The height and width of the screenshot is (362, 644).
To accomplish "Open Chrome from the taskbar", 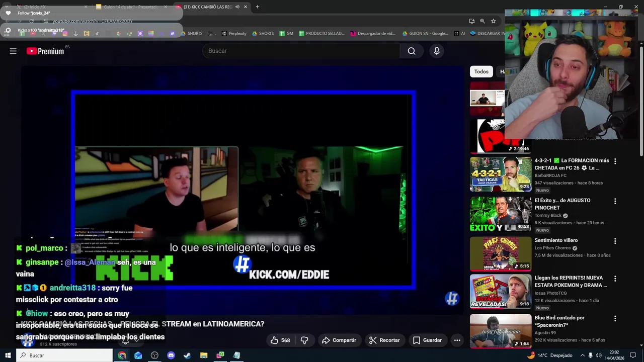I will 122,355.
